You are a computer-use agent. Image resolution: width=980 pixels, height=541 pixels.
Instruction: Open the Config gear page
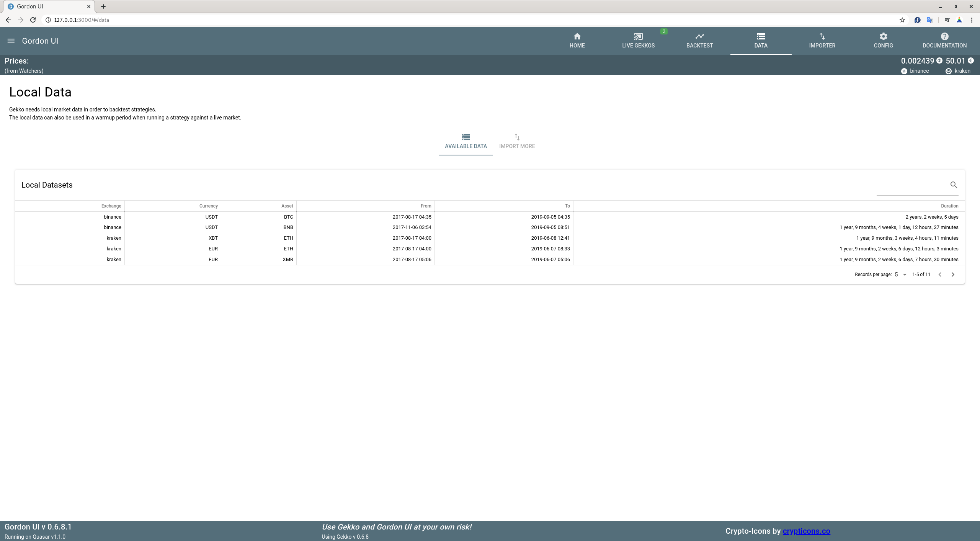pos(883,41)
